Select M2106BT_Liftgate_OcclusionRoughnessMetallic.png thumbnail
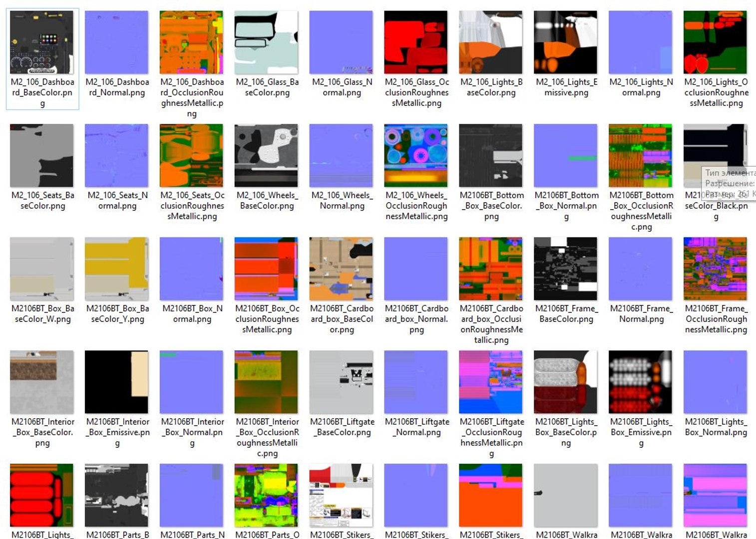This screenshot has width=756, height=539. (x=491, y=382)
